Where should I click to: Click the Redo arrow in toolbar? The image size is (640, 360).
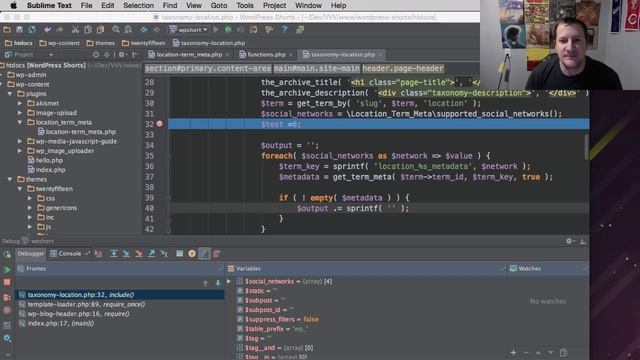pyautogui.click(x=60, y=29)
